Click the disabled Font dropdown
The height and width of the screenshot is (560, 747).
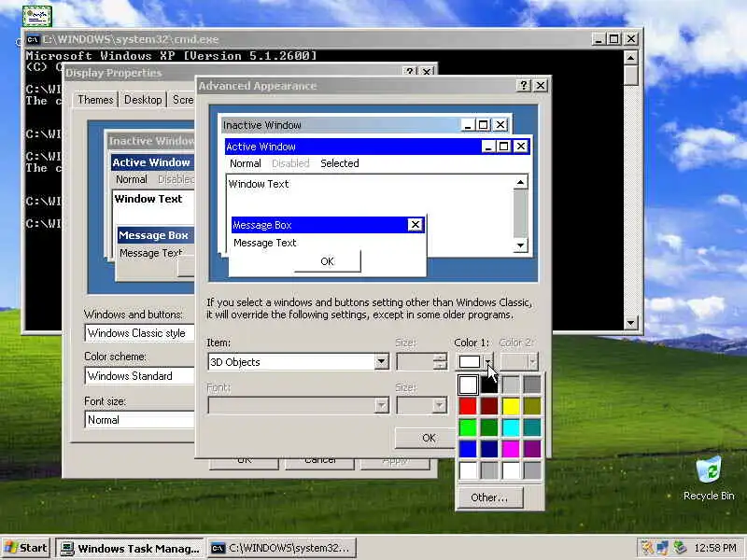(x=298, y=406)
